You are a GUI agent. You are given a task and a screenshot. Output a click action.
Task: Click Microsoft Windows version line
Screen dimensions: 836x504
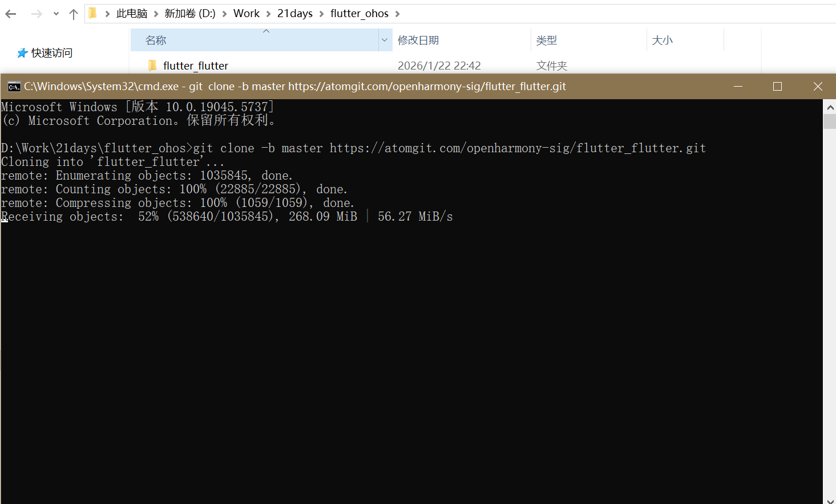(x=138, y=107)
